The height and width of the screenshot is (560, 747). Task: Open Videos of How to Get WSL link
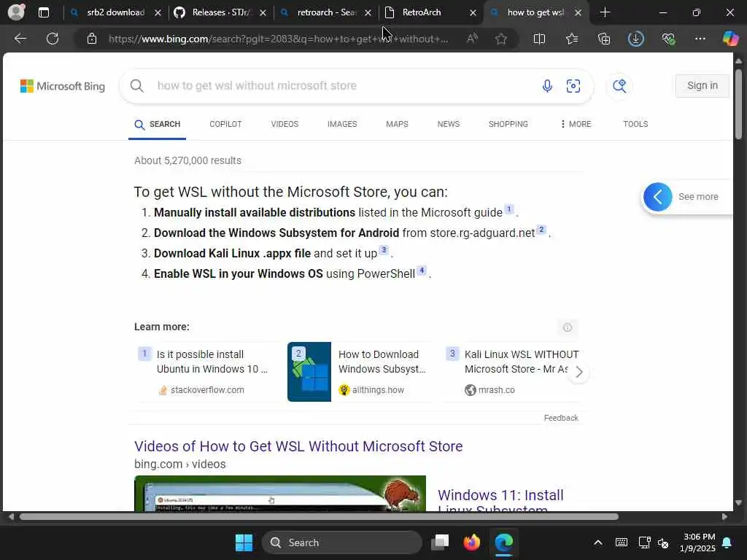[298, 447]
